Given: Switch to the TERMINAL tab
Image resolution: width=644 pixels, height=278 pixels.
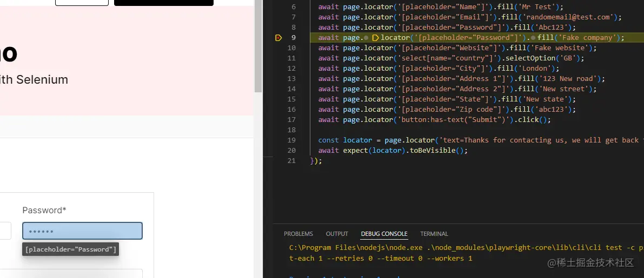Looking at the screenshot, I should coord(434,234).
